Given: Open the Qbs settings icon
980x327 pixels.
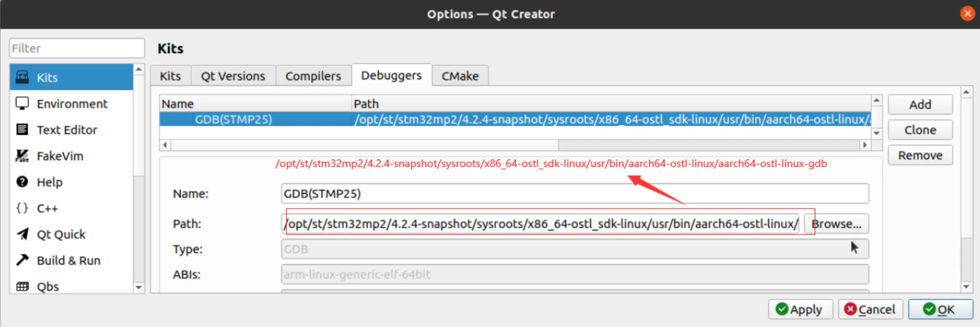Looking at the screenshot, I should 22,286.
